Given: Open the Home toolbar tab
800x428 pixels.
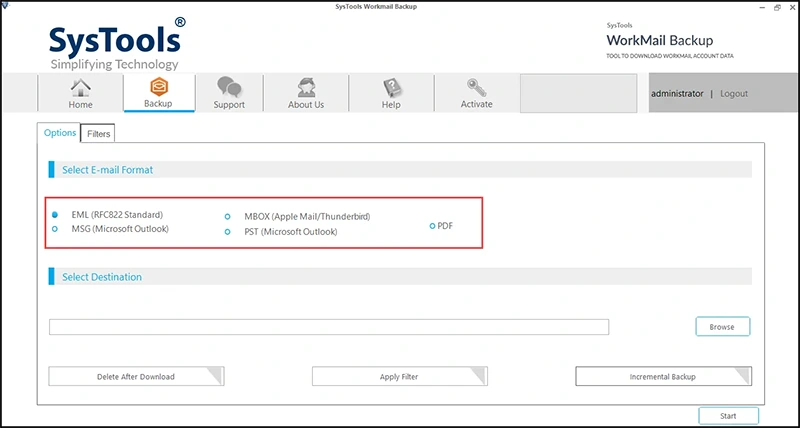Looking at the screenshot, I should (80, 93).
